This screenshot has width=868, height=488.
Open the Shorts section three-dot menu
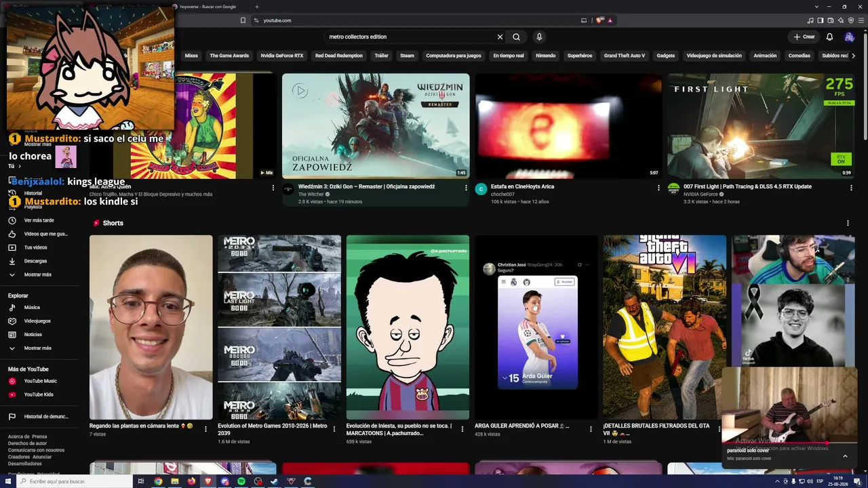848,223
